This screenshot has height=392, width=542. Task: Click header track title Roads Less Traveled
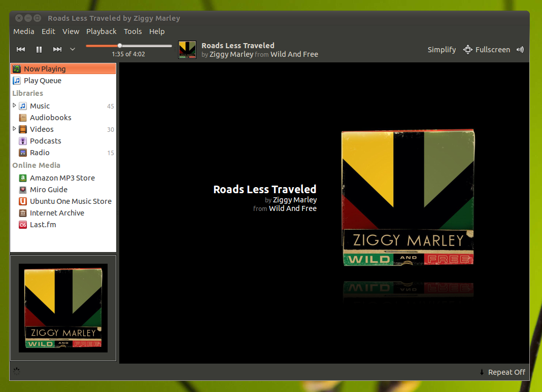[238, 46]
